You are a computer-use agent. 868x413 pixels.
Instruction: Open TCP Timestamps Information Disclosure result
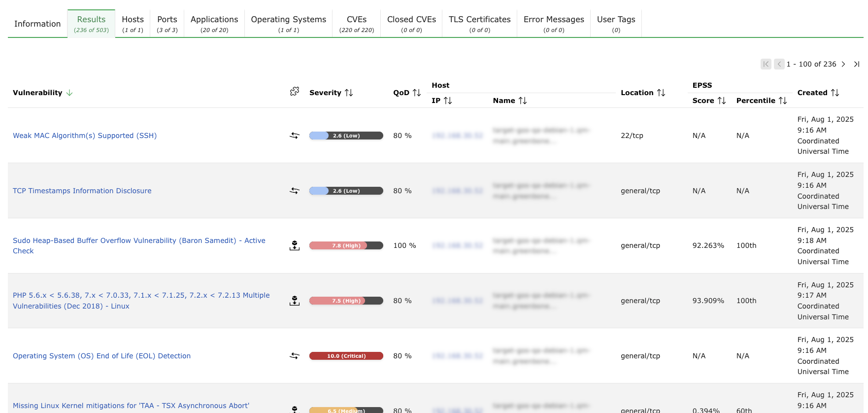(x=82, y=191)
